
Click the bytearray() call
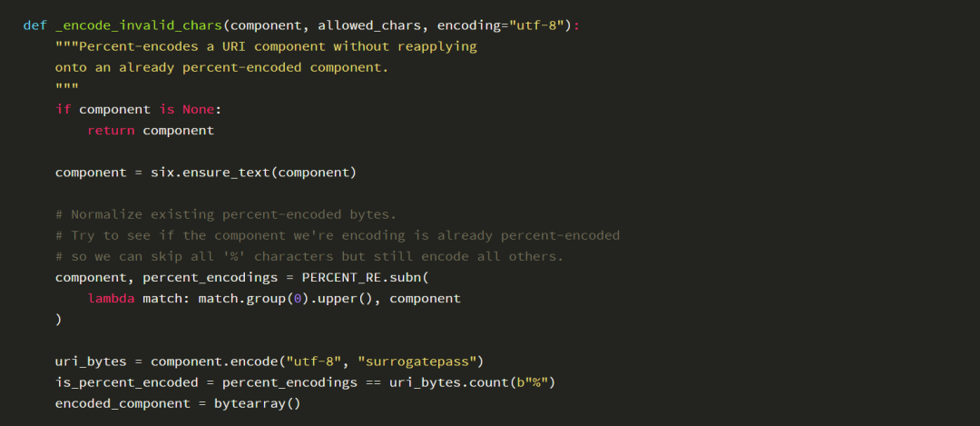coord(258,403)
